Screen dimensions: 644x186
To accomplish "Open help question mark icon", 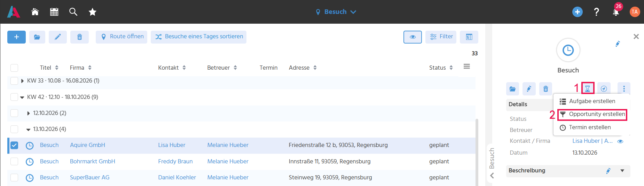I will (x=596, y=12).
